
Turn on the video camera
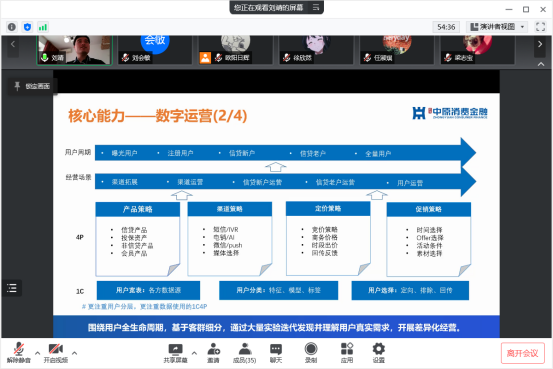56,353
